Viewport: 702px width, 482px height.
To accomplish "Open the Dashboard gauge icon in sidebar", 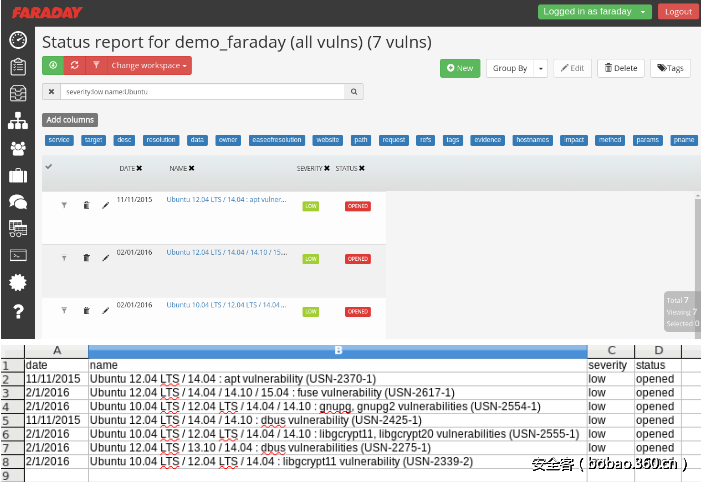I will click(x=18, y=40).
